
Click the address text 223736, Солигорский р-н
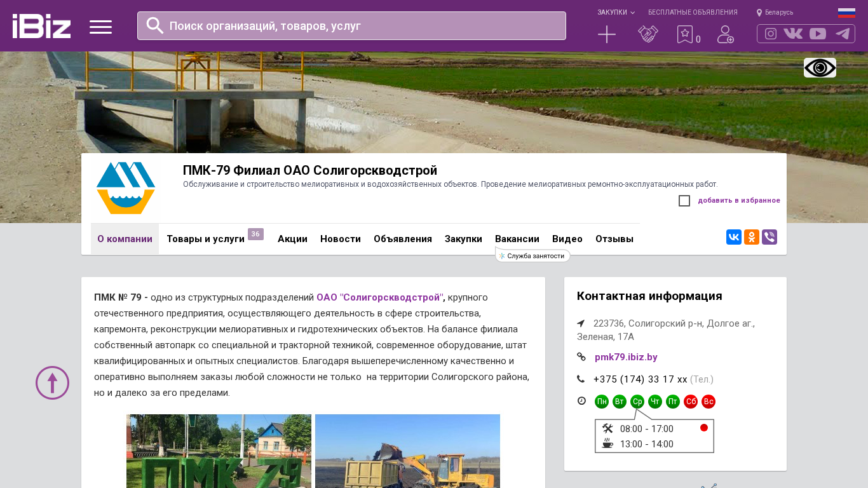coord(666,330)
